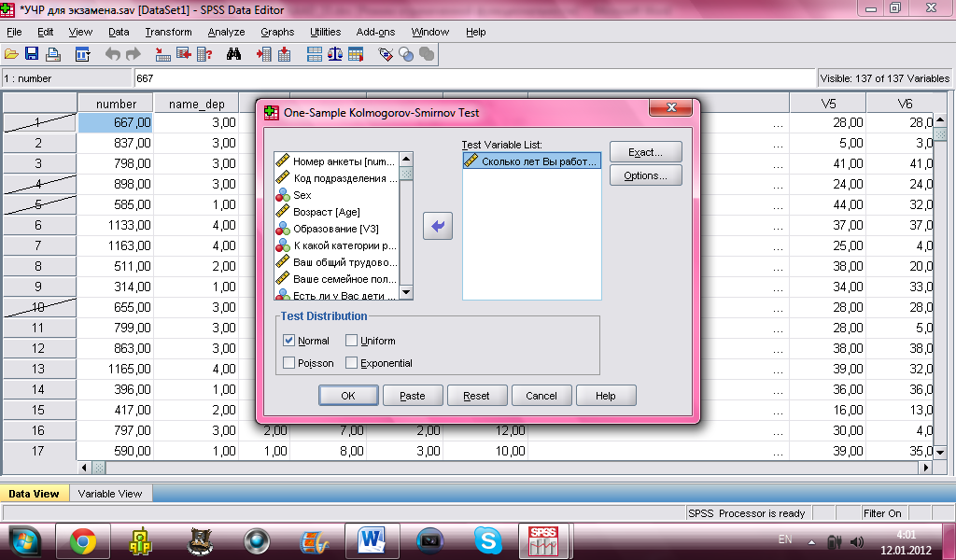This screenshot has width=956, height=560.
Task: Click the Print toolbar icon
Action: pyautogui.click(x=53, y=55)
